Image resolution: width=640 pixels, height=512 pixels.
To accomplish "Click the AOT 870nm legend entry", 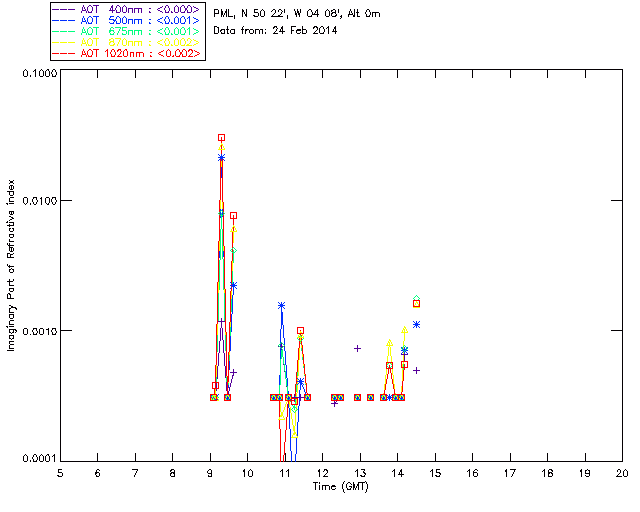I will 126,42.
